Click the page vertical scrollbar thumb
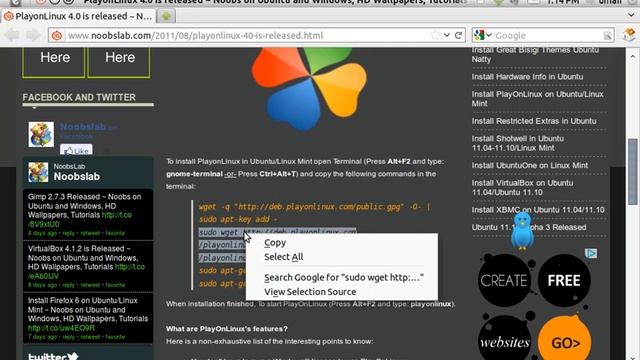This screenshot has width=640, height=360. point(633,171)
